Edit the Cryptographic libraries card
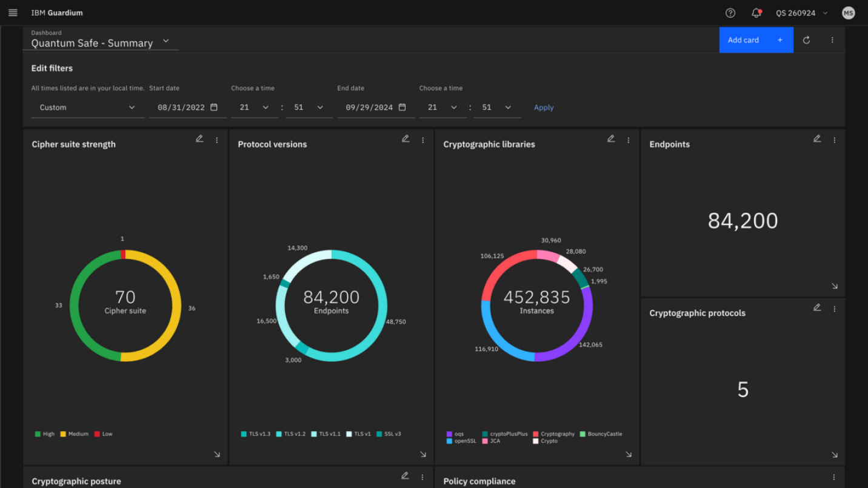 click(x=611, y=139)
